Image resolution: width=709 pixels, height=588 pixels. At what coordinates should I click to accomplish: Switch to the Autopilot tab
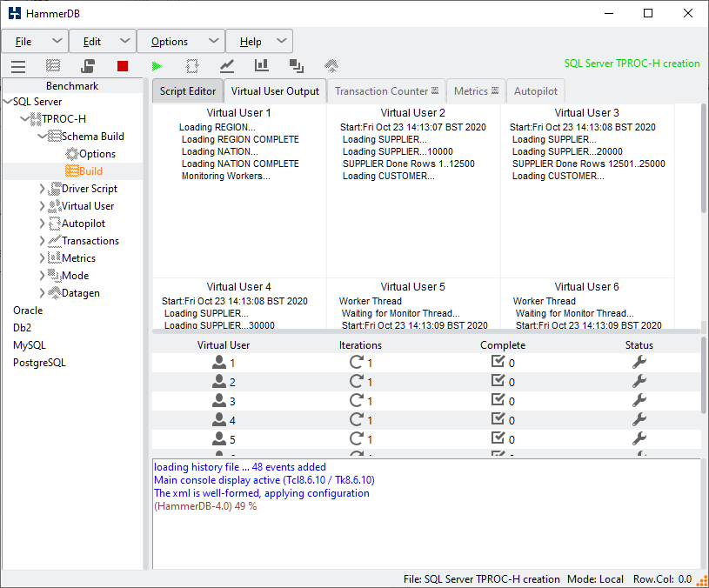tap(535, 91)
